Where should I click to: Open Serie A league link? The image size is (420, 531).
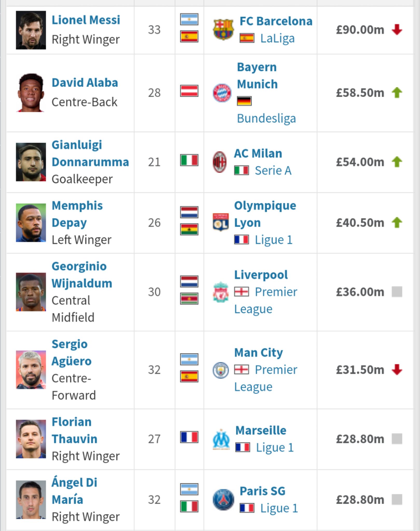click(273, 171)
